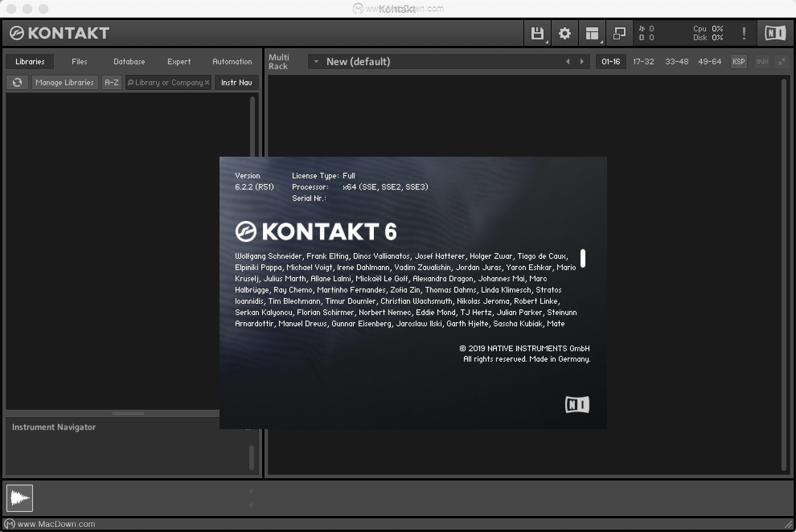
Task: Click the NI logo in header
Action: pyautogui.click(x=775, y=33)
